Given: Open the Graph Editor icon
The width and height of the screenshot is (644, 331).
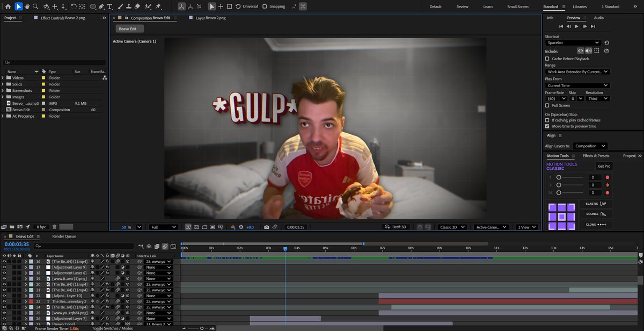Looking at the screenshot, I should click(x=173, y=246).
